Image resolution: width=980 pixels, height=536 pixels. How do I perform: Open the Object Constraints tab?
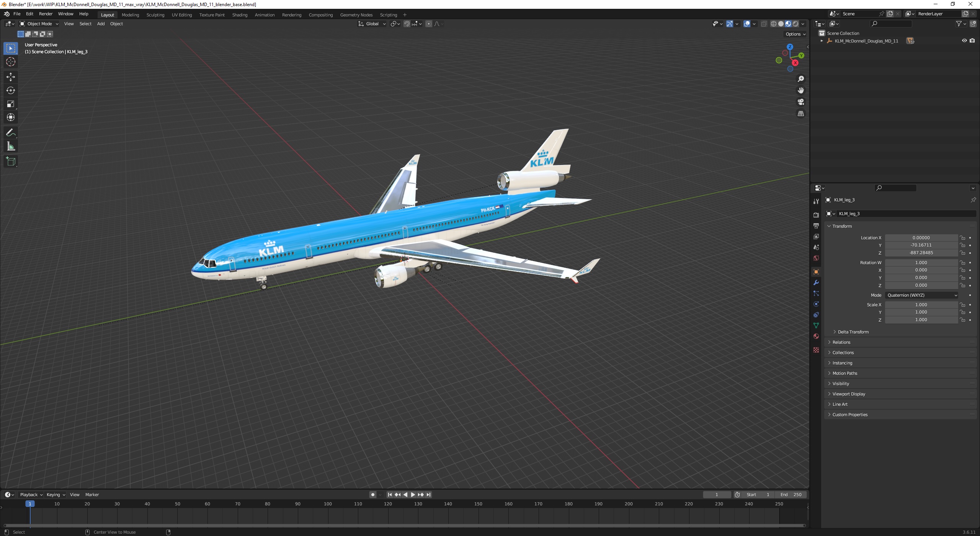pyautogui.click(x=816, y=315)
